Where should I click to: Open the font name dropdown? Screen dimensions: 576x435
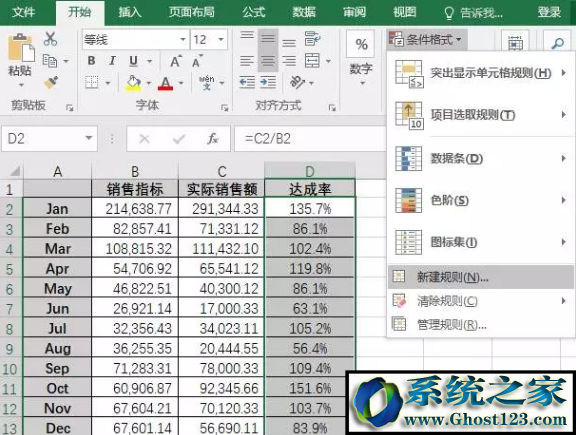(x=183, y=39)
